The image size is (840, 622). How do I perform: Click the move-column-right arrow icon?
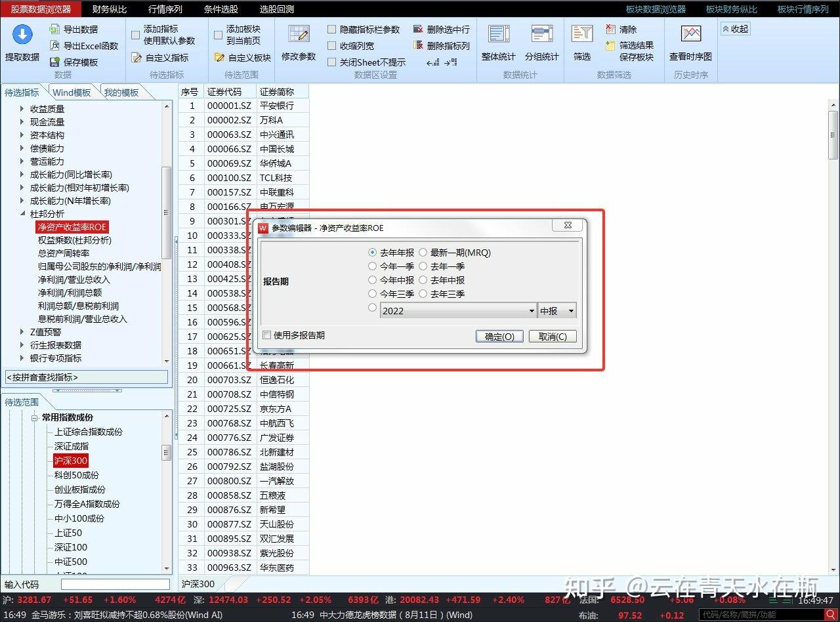pyautogui.click(x=450, y=62)
